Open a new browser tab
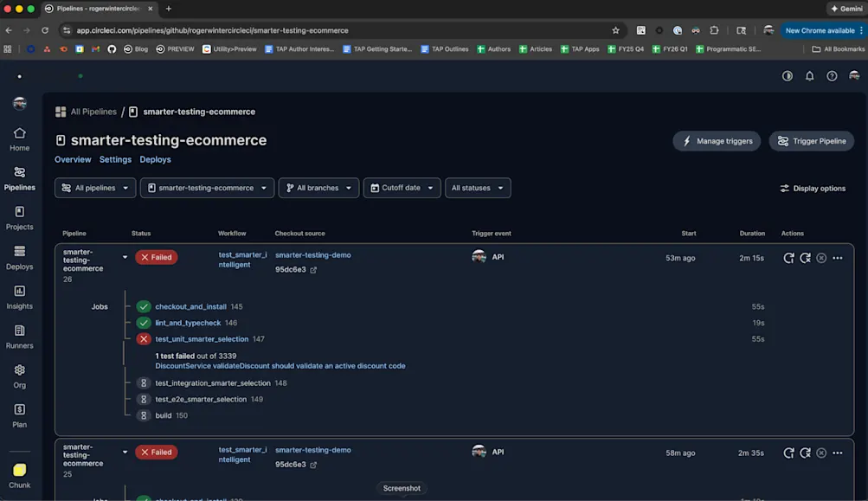The image size is (868, 501). tap(168, 9)
